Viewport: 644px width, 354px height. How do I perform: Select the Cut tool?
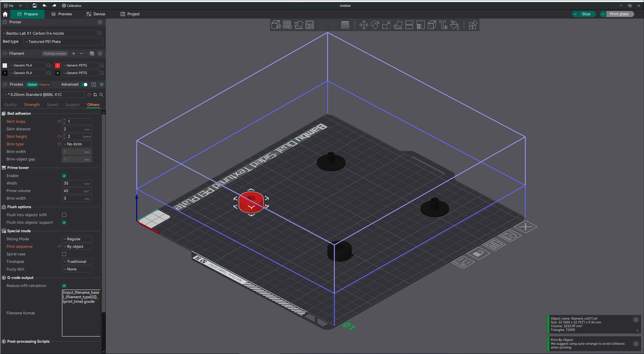pyautogui.click(x=409, y=25)
